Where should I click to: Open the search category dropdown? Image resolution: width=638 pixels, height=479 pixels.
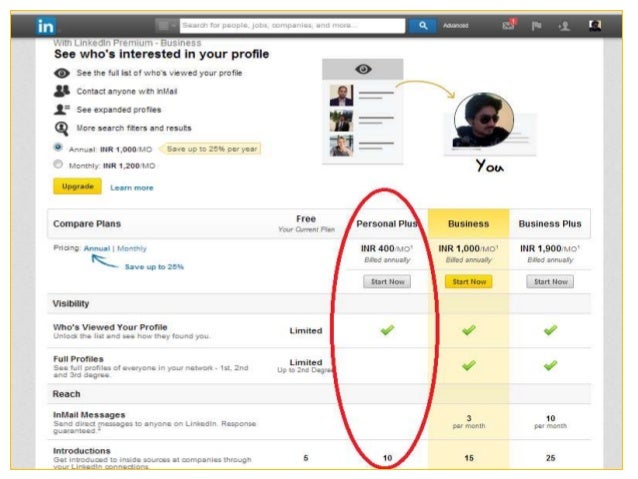click(x=167, y=26)
